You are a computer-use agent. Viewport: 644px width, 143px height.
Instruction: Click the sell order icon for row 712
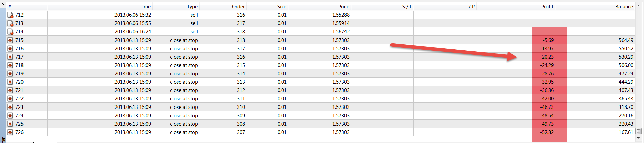pyautogui.click(x=10, y=15)
